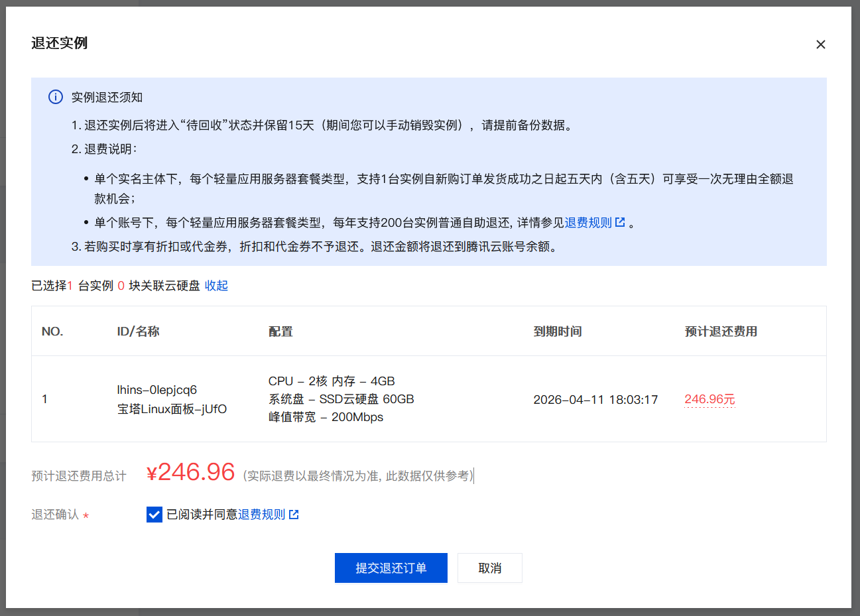Open the 退费规则 link inside the refund notice

(589, 222)
